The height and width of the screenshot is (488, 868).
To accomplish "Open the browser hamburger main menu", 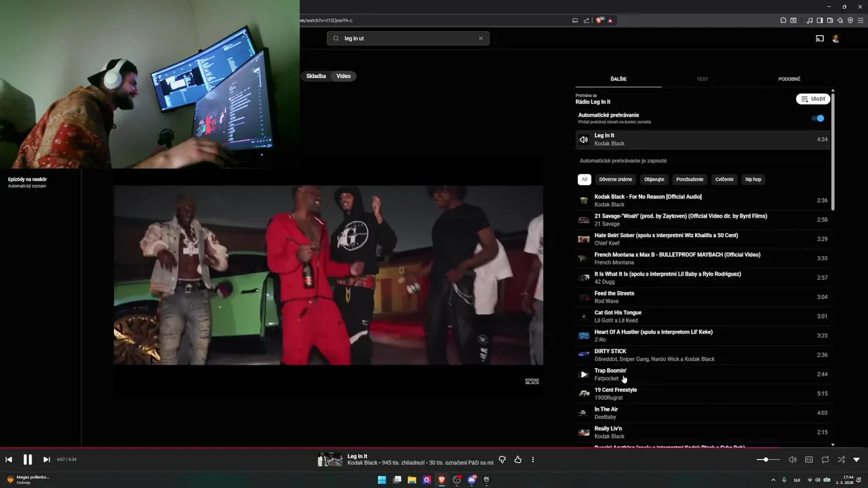I will (861, 20).
